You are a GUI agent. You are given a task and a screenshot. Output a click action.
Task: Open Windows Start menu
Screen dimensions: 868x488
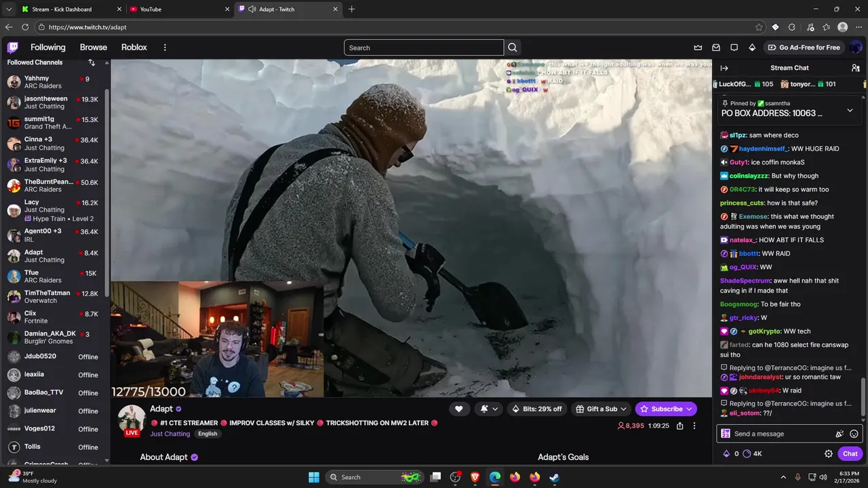click(x=314, y=477)
